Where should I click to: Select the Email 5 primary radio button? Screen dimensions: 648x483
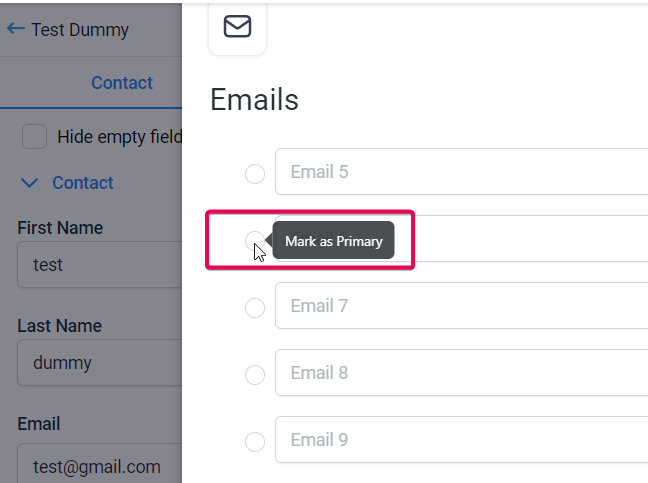pyautogui.click(x=255, y=174)
